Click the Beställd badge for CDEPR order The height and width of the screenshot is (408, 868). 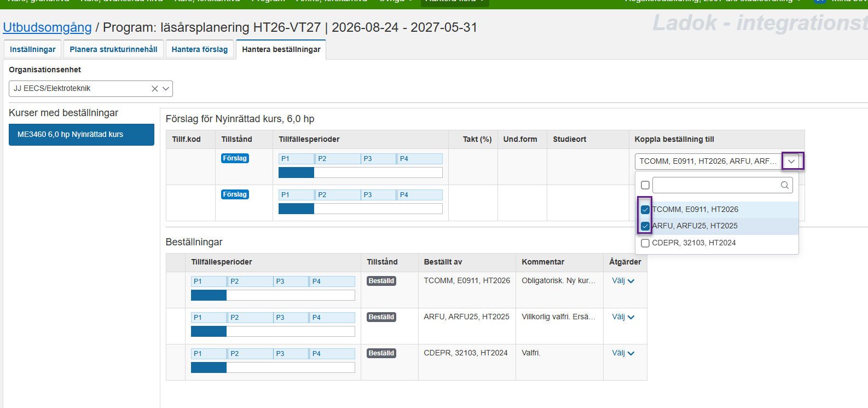point(381,353)
